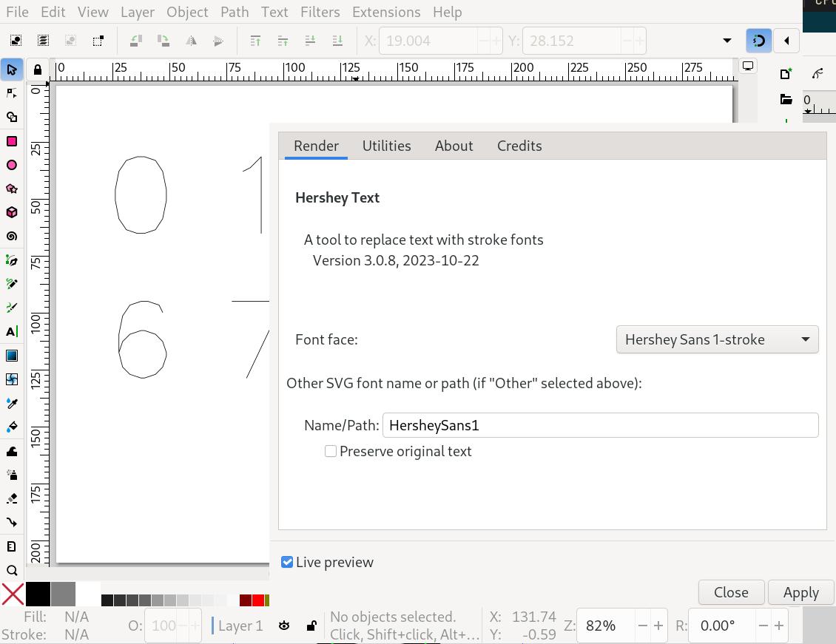Viewport: 836px width, 644px height.
Task: Open the Font face dropdown
Action: [717, 339]
